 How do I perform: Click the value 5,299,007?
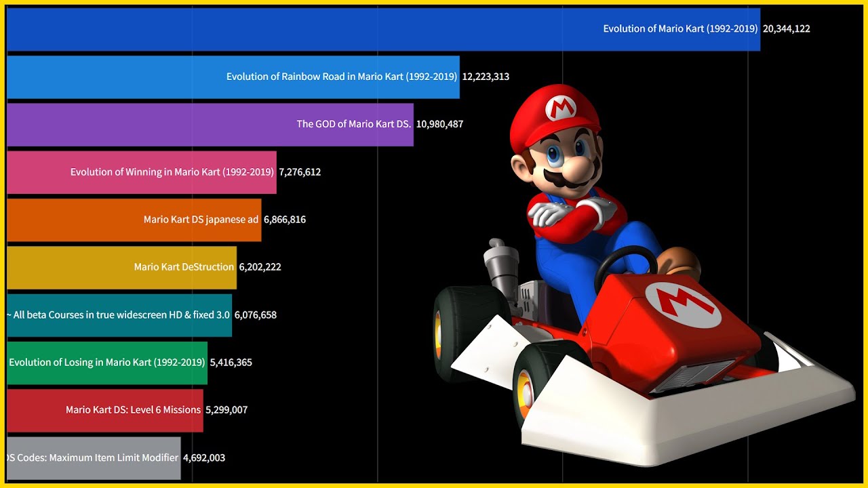[x=226, y=410]
